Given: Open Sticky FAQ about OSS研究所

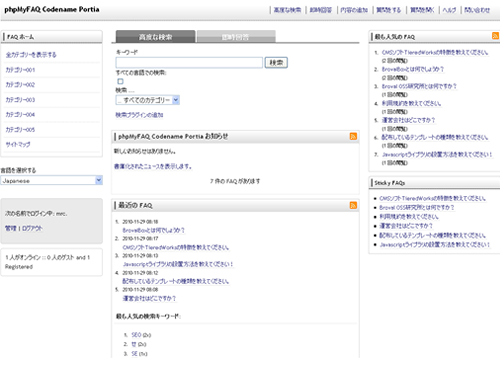Looking at the screenshot, I should pyautogui.click(x=417, y=207).
